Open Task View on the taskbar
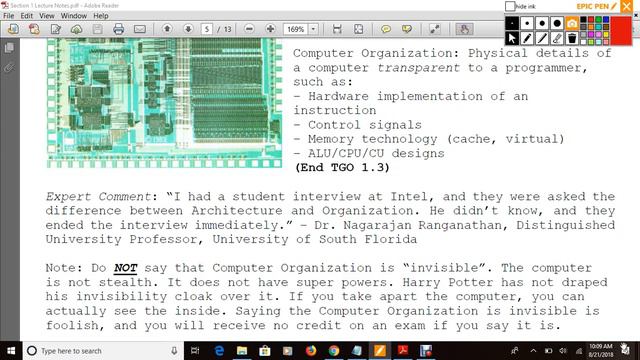 pos(195,351)
